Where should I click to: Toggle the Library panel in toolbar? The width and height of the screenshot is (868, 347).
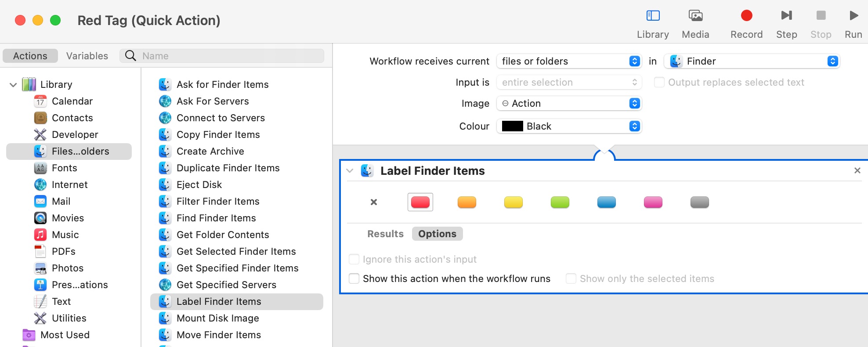[x=653, y=24]
